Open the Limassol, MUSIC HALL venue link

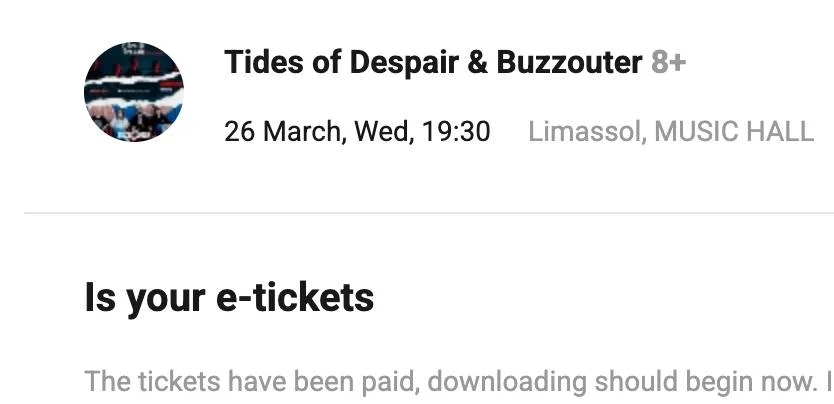point(670,131)
